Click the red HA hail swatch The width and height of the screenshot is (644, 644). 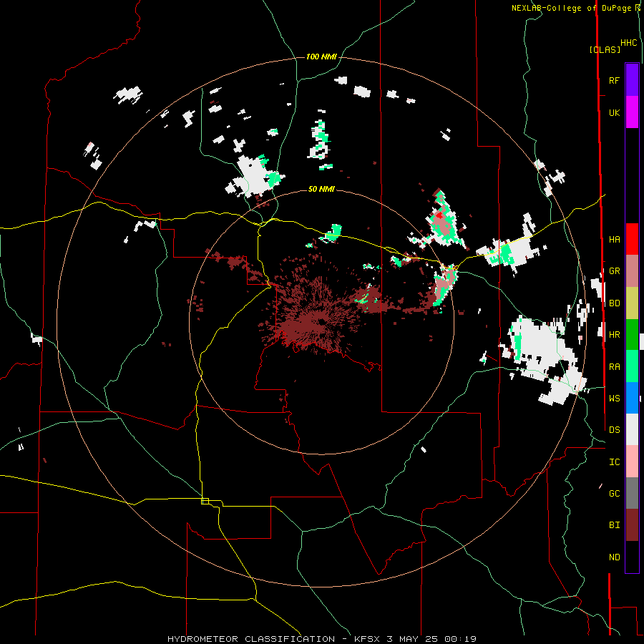tap(632, 239)
